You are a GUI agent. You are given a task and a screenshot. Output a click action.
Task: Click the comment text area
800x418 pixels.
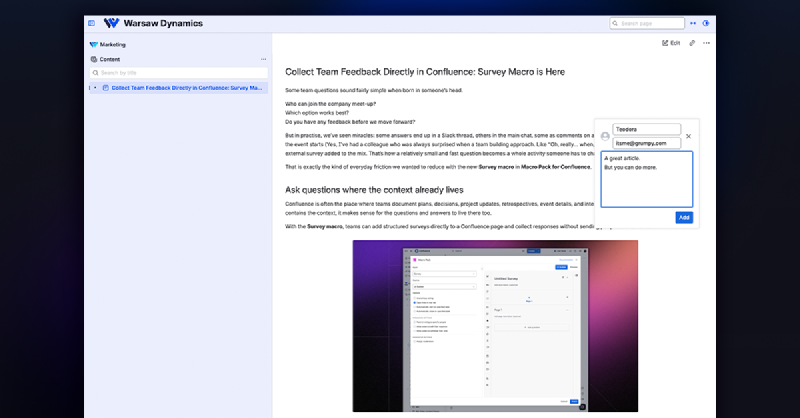pos(646,179)
